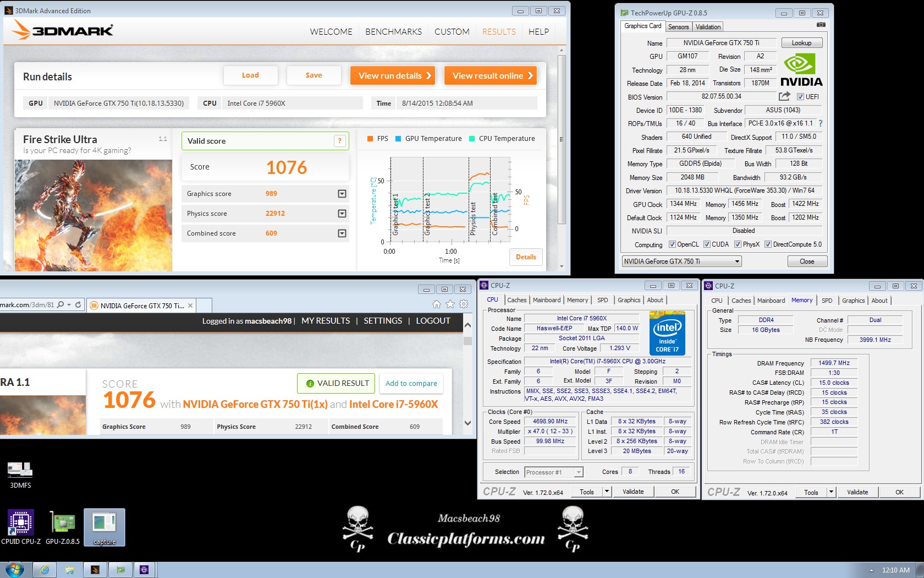Expand the Graphics score details
Screen dimensions: 924x578
tap(342, 194)
